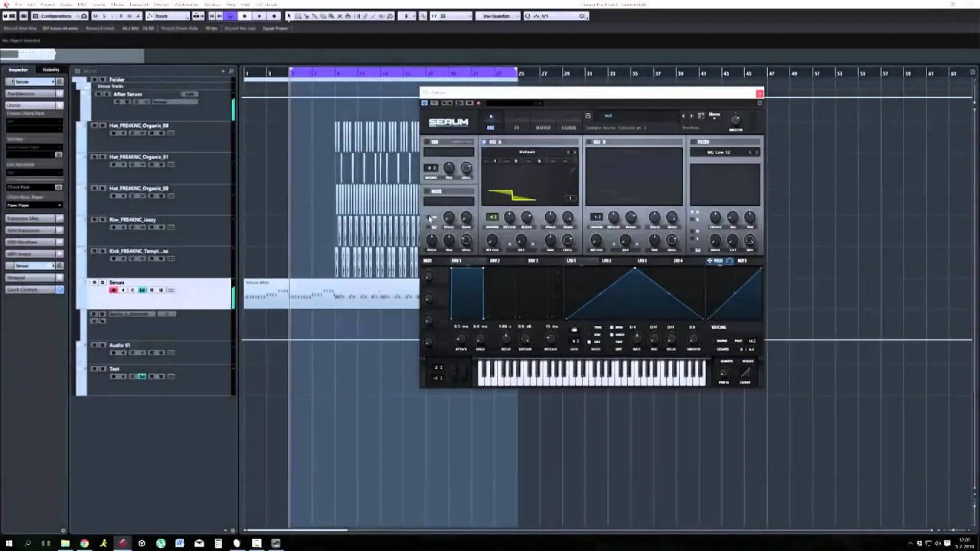This screenshot has width=980, height=551.
Task: Click bar 25 on the ruler
Action: (x=521, y=73)
